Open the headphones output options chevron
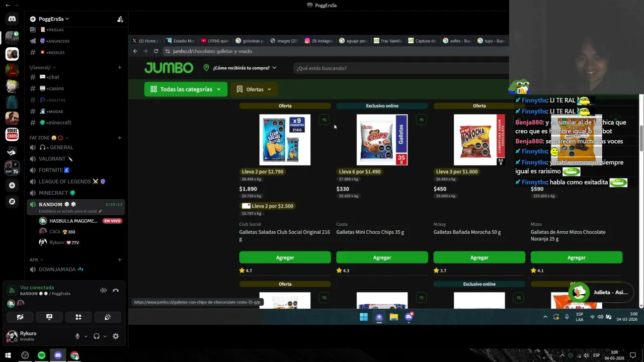 (x=105, y=336)
